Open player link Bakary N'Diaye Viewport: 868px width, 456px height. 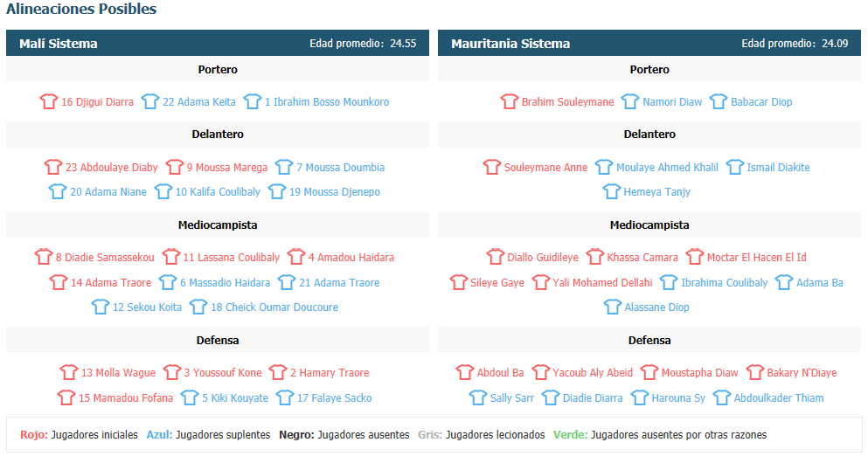click(x=802, y=372)
